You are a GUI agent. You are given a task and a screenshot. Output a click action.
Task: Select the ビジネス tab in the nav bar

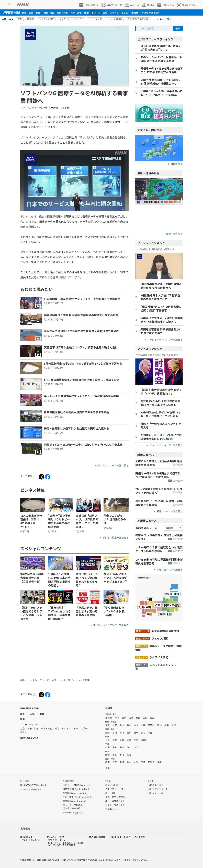point(96,12)
